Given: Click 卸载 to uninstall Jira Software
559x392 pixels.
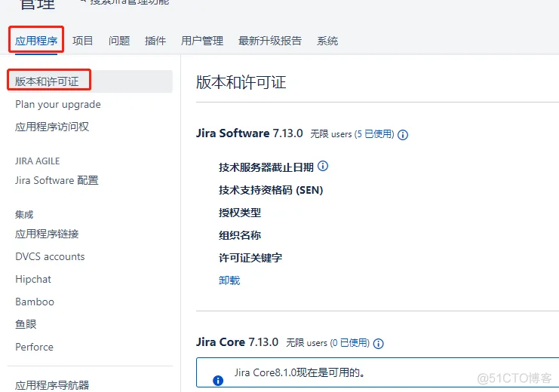Looking at the screenshot, I should tap(229, 280).
